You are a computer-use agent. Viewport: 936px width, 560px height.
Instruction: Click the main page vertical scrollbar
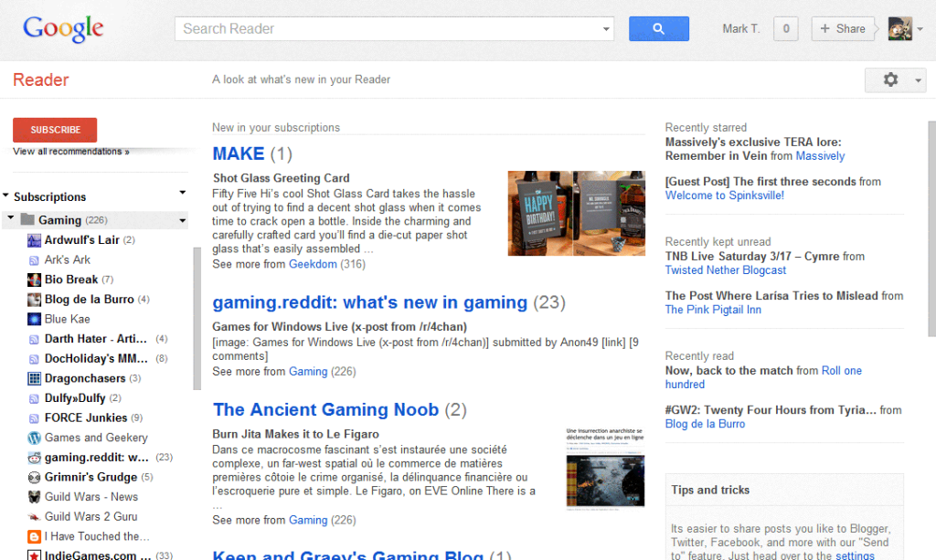click(931, 229)
